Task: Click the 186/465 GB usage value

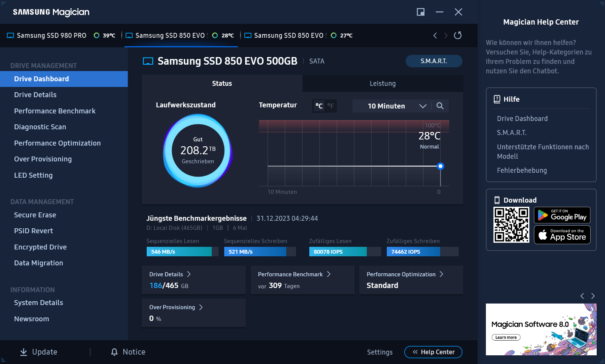Action: pyautogui.click(x=169, y=286)
